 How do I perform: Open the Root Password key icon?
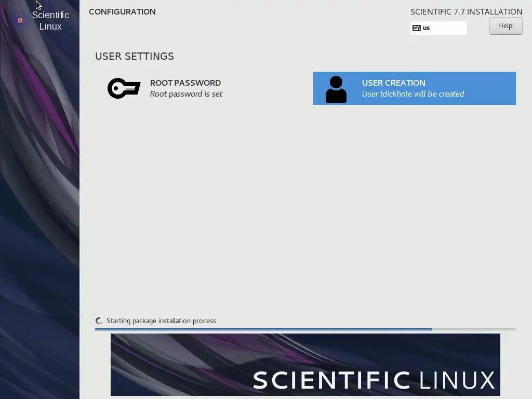tap(124, 88)
